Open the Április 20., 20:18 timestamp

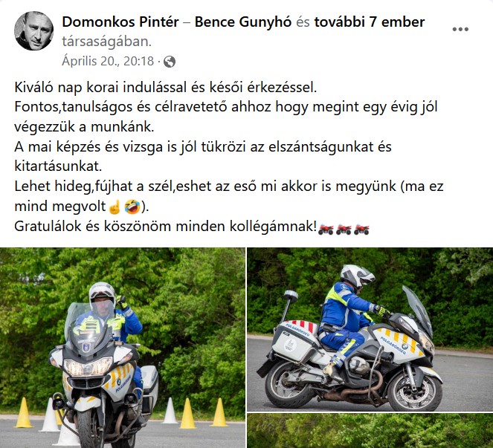[x=108, y=61]
